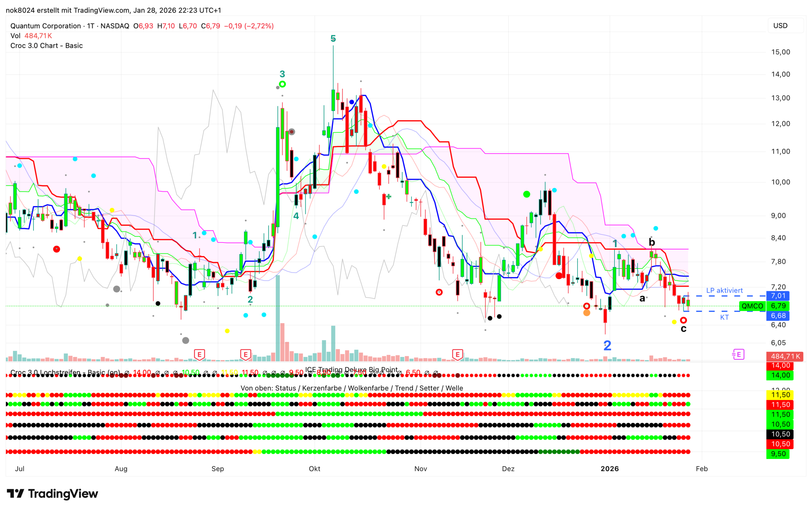Viewport: 812px width, 511px height.
Task: Click the teal wave 5 label at peak
Action: point(333,39)
